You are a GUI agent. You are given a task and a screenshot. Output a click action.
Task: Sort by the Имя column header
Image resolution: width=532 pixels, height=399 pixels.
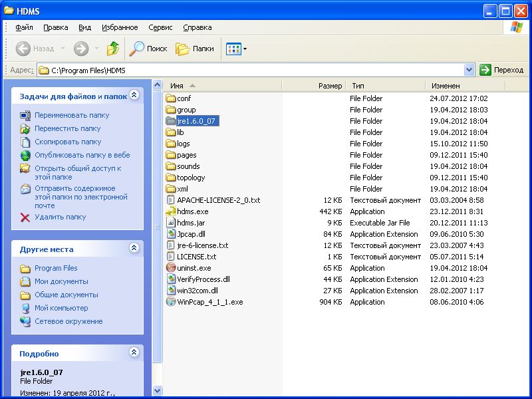[223, 86]
